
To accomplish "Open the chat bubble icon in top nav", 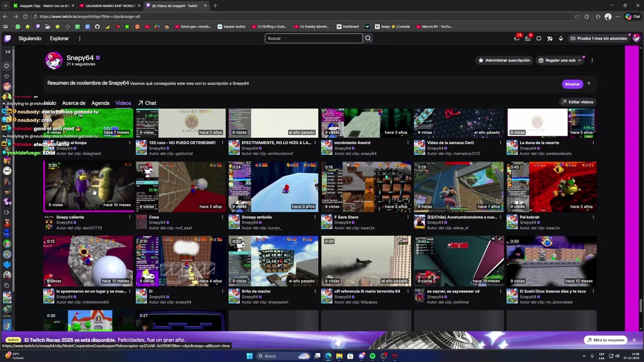I will (539, 38).
